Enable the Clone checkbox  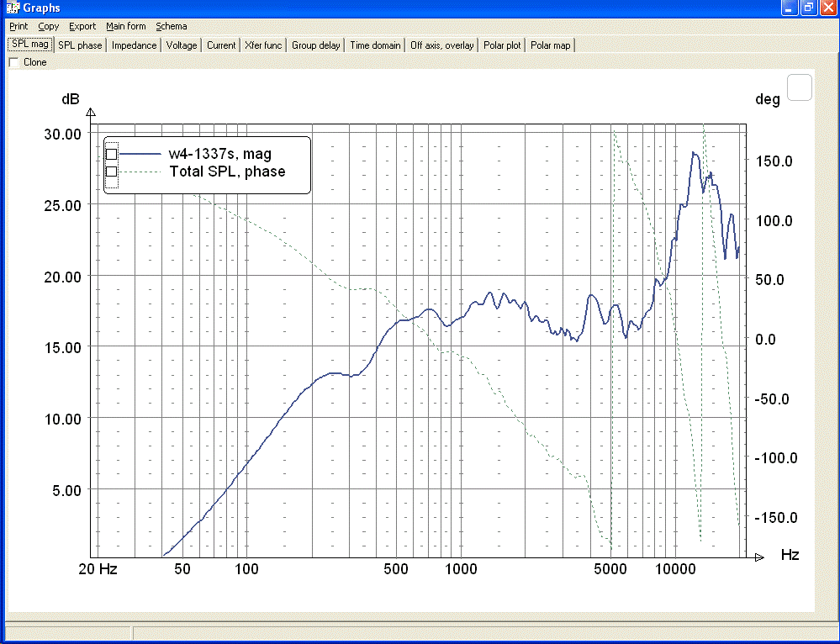(14, 62)
